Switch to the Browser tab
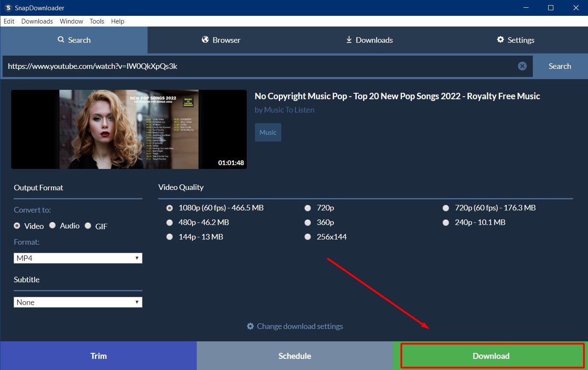Viewport: 588px width, 370px height. point(221,40)
